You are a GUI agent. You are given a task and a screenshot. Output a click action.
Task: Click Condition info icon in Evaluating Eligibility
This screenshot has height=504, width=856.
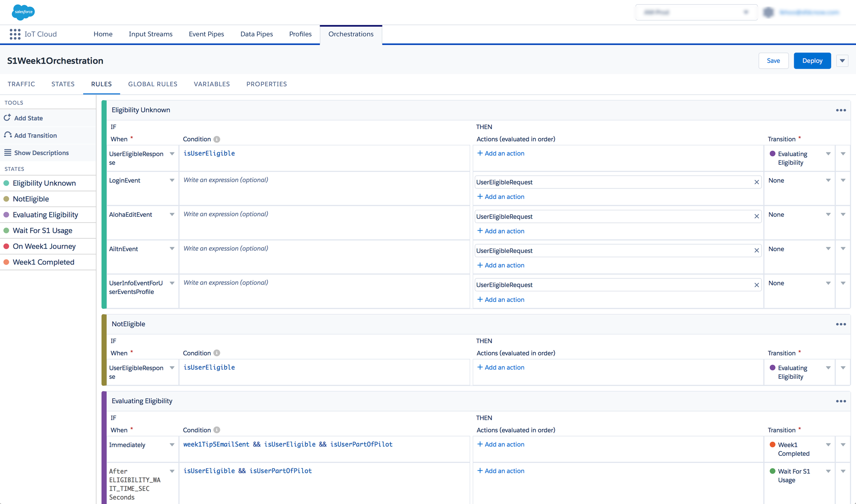217,430
